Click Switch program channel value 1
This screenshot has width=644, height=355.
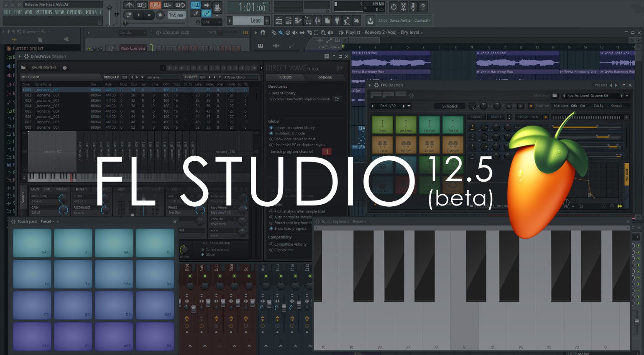327,152
